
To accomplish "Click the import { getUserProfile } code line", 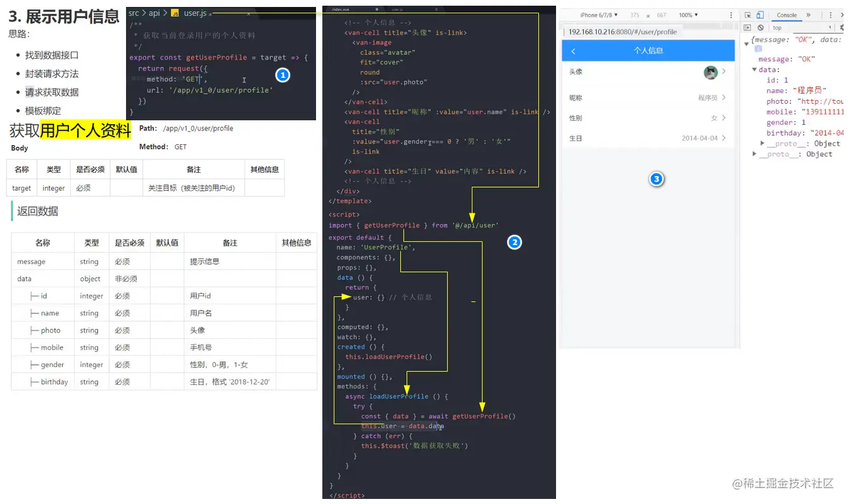I will point(414,225).
